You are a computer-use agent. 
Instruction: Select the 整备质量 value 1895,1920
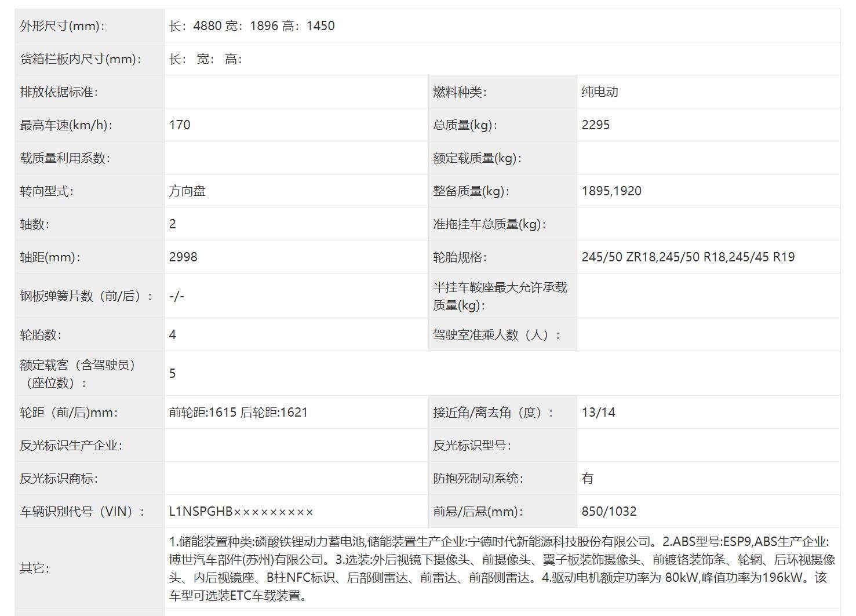(x=611, y=191)
